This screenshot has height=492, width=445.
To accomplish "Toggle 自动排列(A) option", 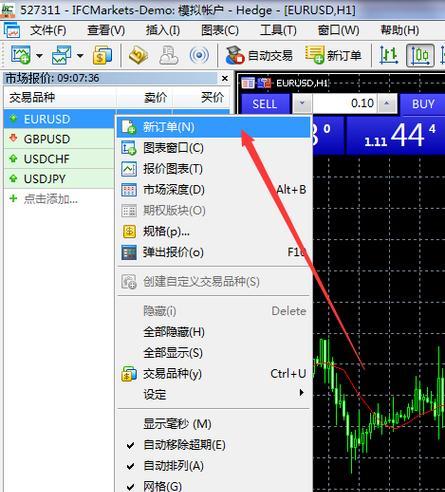I will (x=213, y=466).
